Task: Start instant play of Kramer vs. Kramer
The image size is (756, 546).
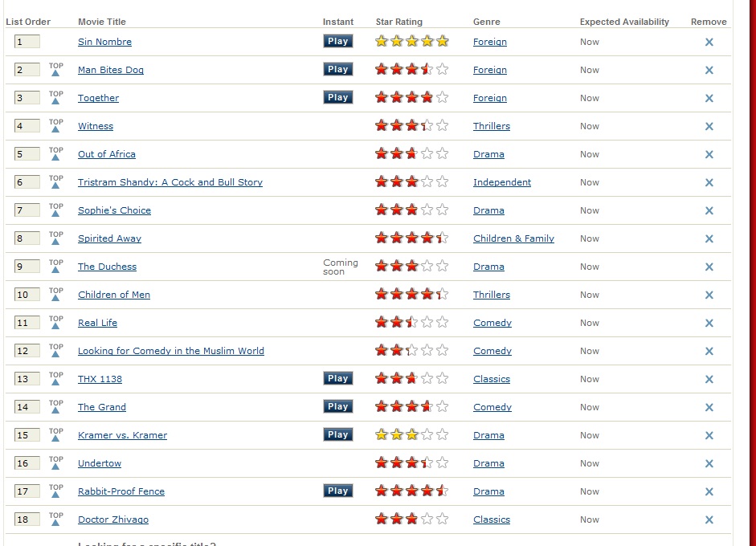Action: coord(337,434)
